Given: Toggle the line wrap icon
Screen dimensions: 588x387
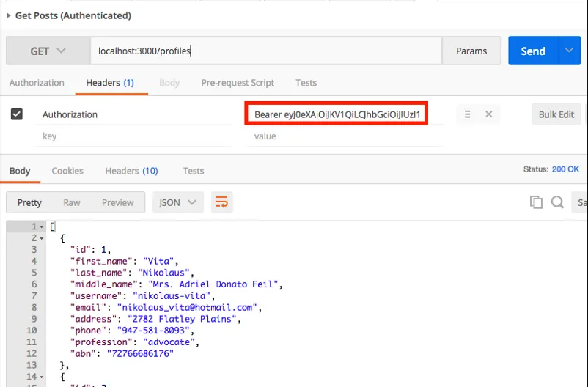Looking at the screenshot, I should [x=221, y=202].
